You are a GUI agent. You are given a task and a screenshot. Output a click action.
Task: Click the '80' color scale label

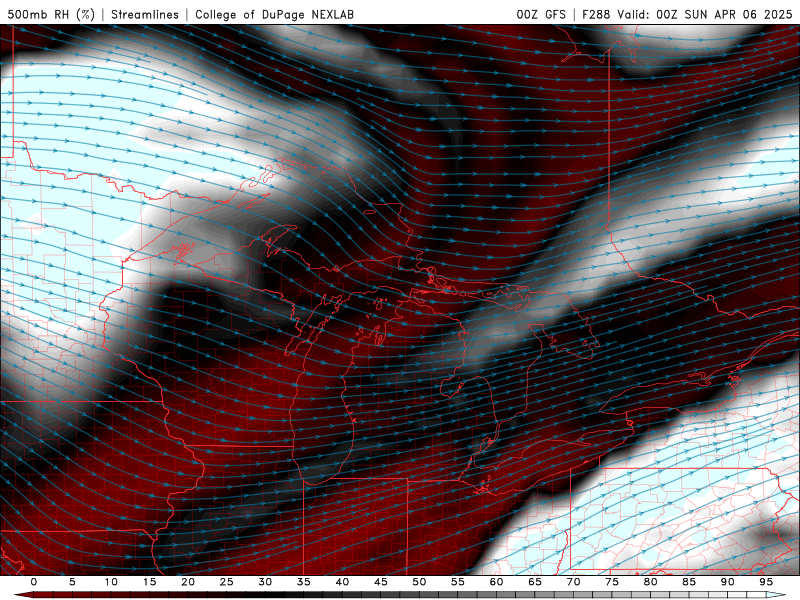pyautogui.click(x=650, y=582)
